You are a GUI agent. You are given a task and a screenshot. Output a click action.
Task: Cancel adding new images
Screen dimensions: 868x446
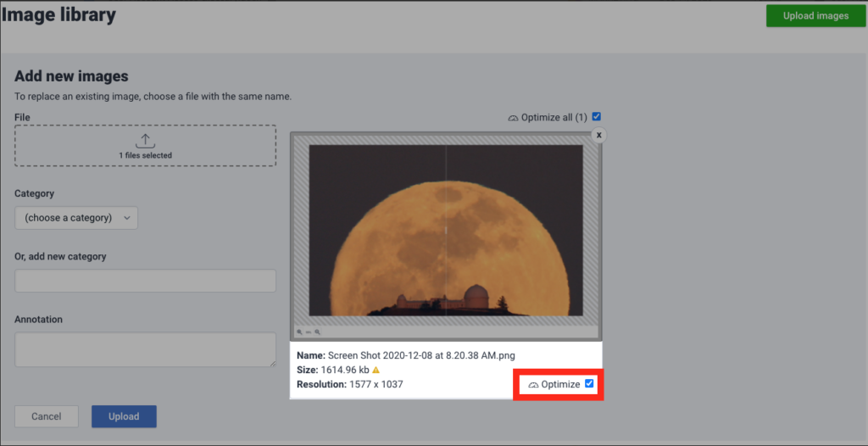47,416
